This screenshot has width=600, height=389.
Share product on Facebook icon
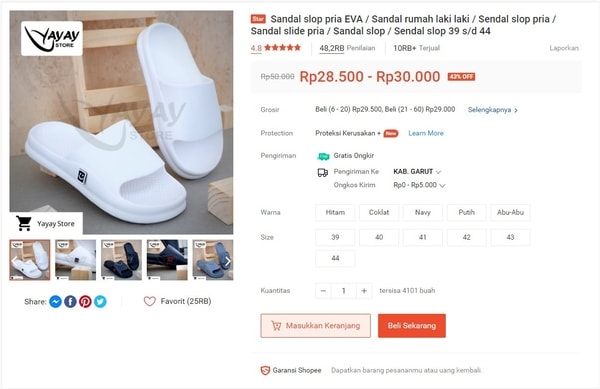[70, 302]
